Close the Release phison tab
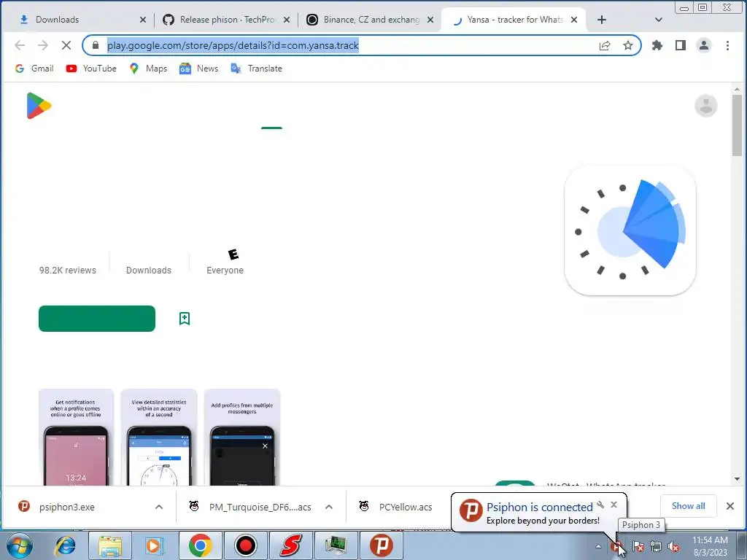747x560 pixels. click(x=287, y=20)
